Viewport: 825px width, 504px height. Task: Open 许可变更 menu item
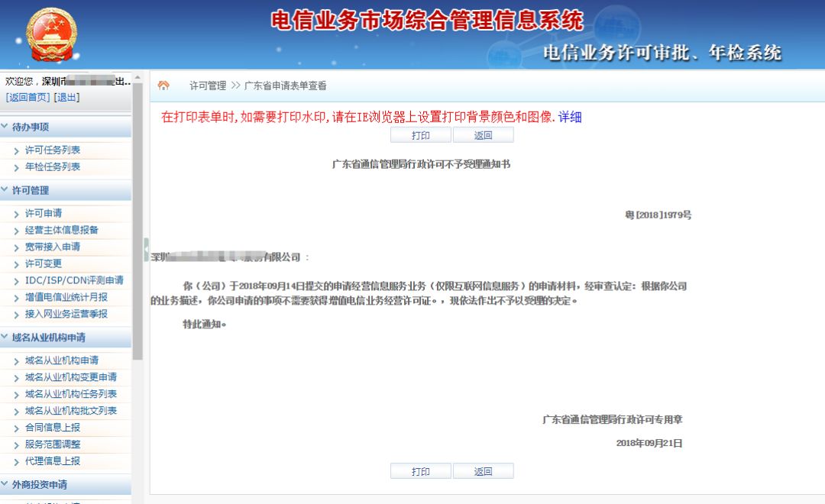[x=43, y=263]
